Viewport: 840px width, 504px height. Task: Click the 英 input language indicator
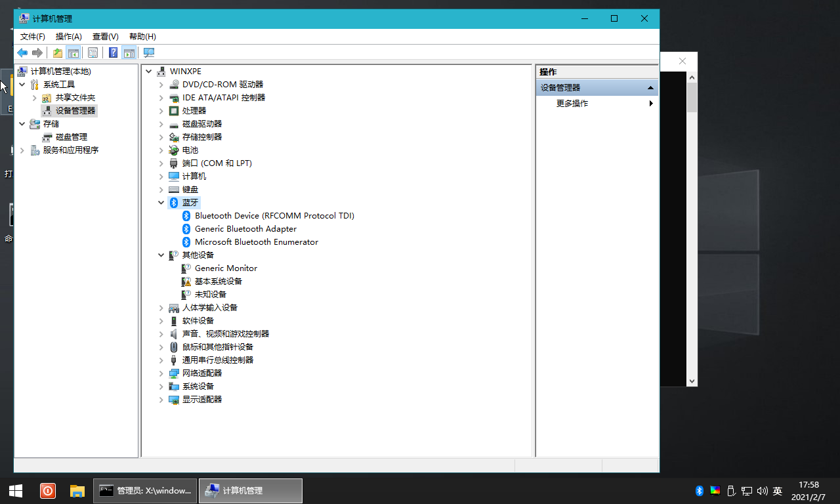click(x=778, y=491)
